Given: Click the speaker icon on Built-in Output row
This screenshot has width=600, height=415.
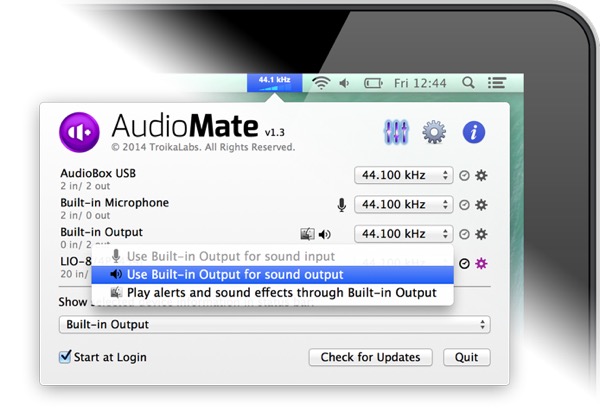Looking at the screenshot, I should click(x=324, y=234).
